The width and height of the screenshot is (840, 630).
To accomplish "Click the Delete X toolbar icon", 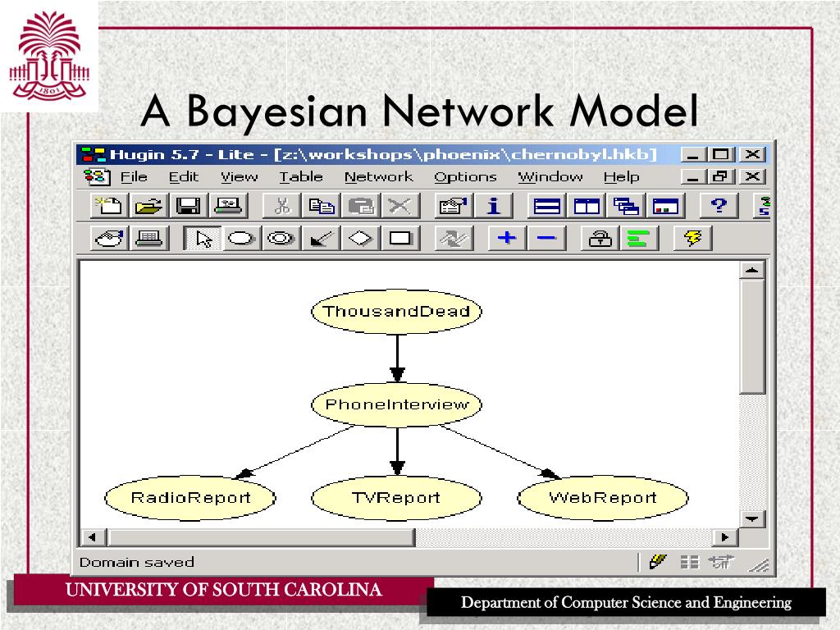I will 400,206.
